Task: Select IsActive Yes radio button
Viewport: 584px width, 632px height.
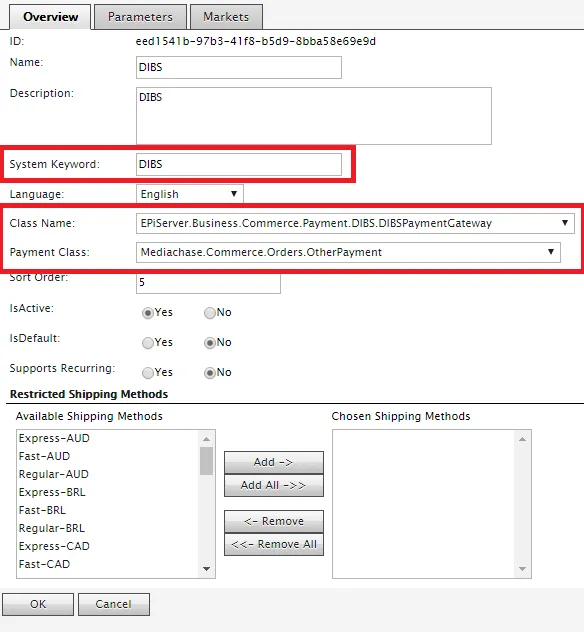Action: coord(148,313)
